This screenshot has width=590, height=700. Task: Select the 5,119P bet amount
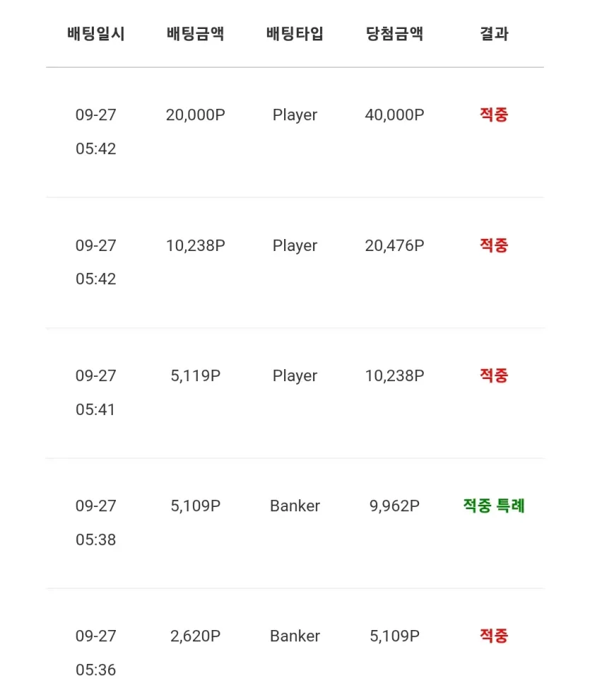coord(195,376)
